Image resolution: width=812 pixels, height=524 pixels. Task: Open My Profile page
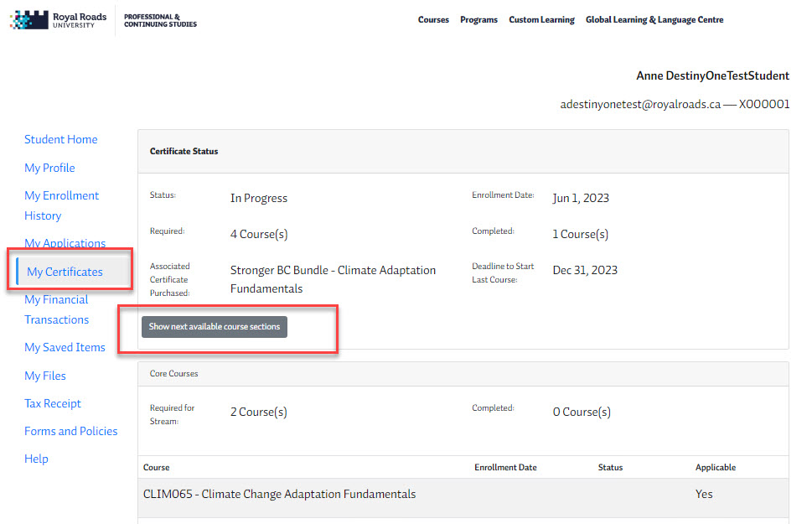tap(49, 168)
